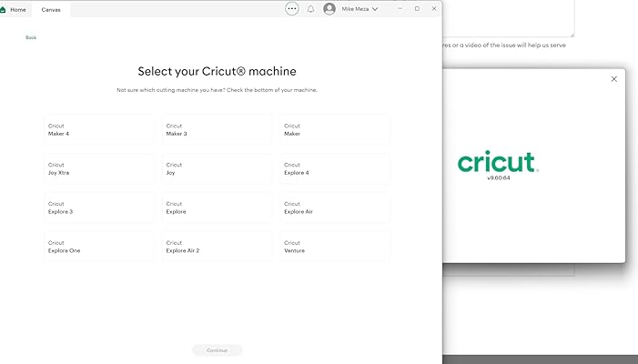638x364 pixels.
Task: Click the text area in the background window
Action: (x=509, y=18)
